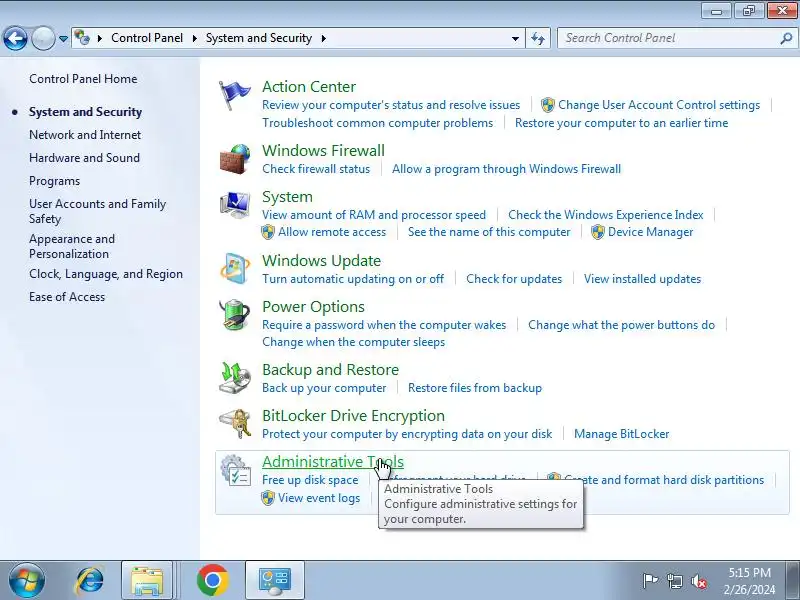Click shield icon beside Device Manager

pyautogui.click(x=597, y=232)
